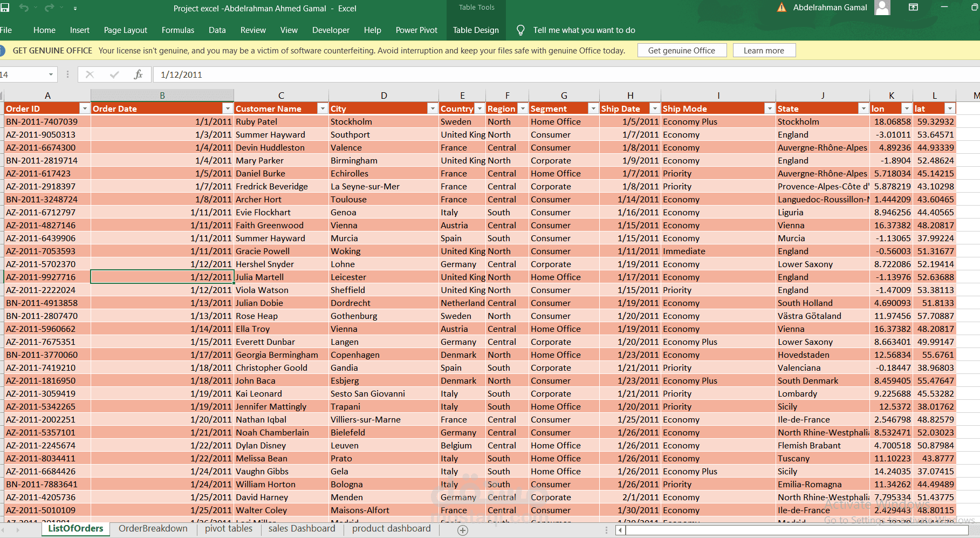
Task: Open the Order Date filter dropdown
Action: click(x=228, y=108)
